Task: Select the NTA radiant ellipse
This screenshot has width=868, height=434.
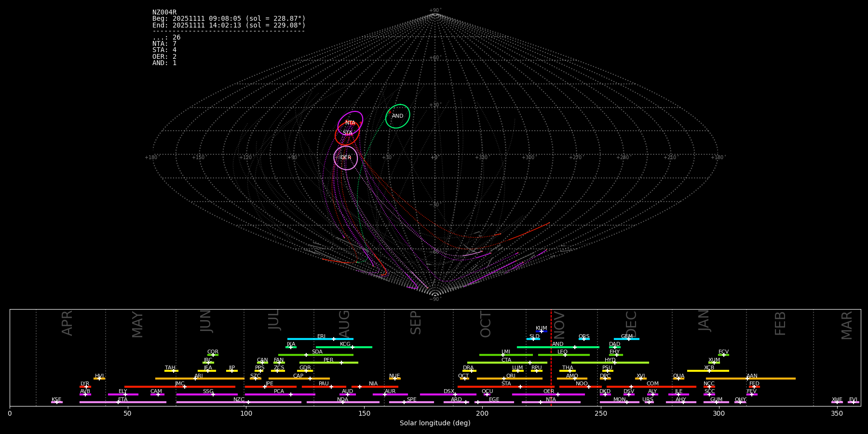Action: (351, 122)
